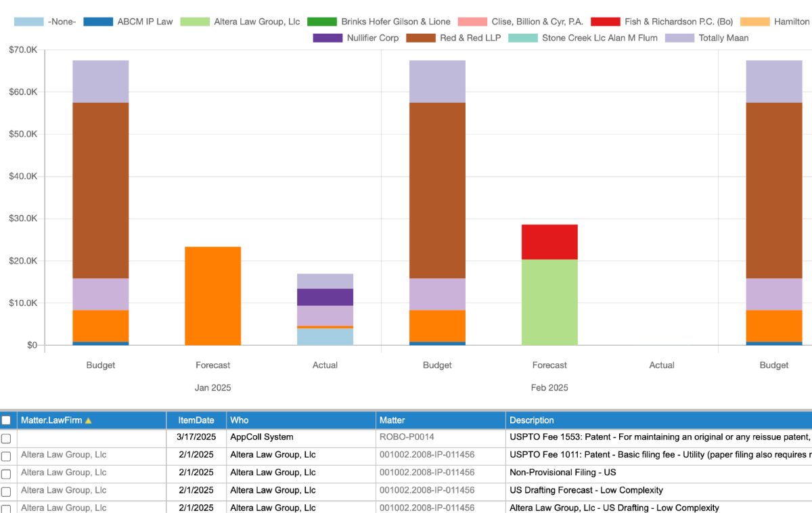The image size is (812, 513).
Task: Open matter link in US Drafting Forecast row
Action: pyautogui.click(x=427, y=490)
